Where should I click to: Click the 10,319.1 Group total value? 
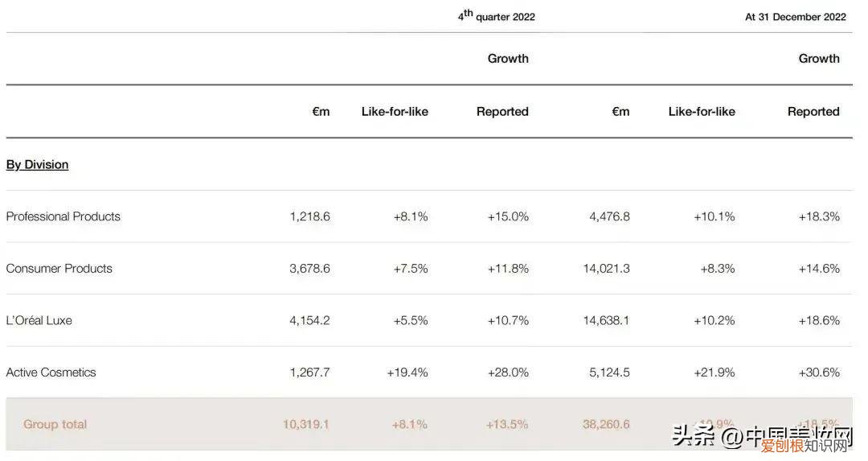305,424
